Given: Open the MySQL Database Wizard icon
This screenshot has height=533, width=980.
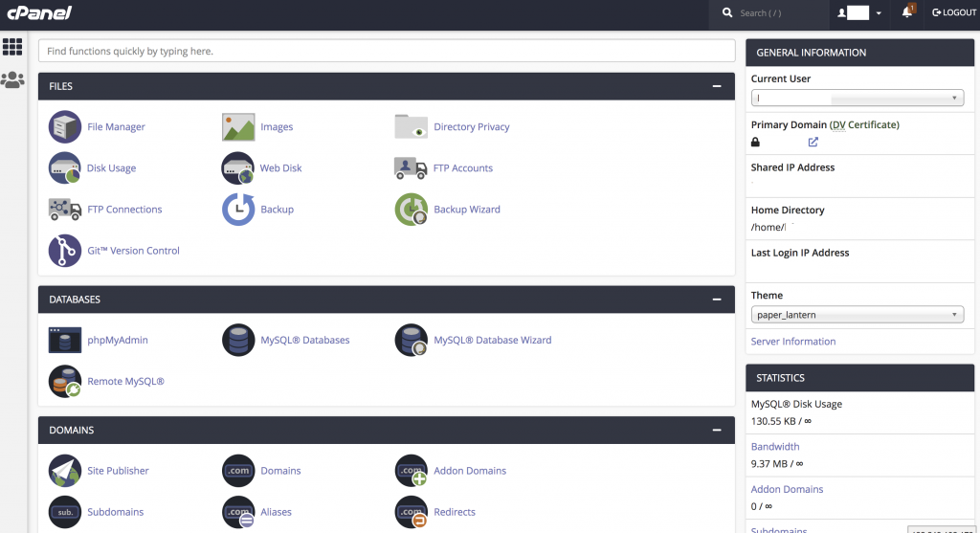Looking at the screenshot, I should coord(412,340).
